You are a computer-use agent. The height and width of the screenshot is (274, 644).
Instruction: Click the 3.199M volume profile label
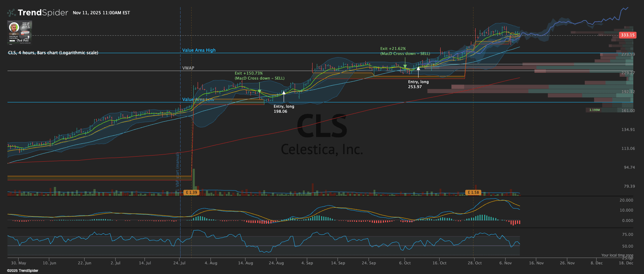pyautogui.click(x=594, y=110)
